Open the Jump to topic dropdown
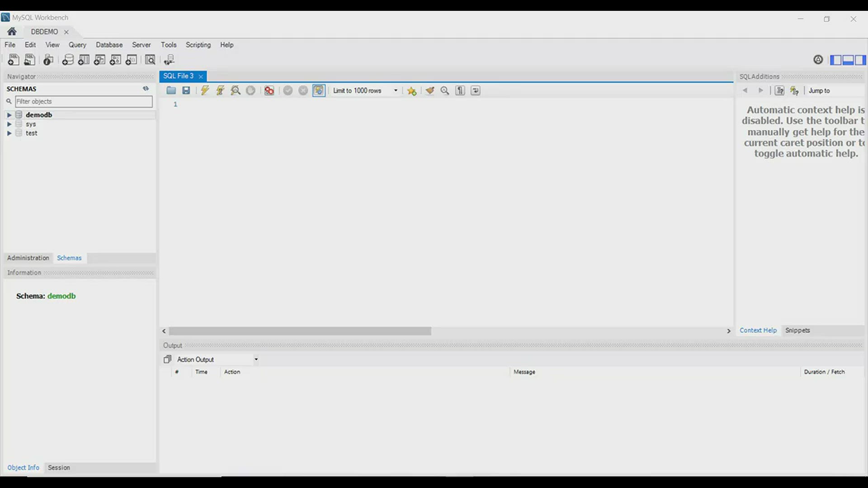The image size is (868, 488). (835, 90)
